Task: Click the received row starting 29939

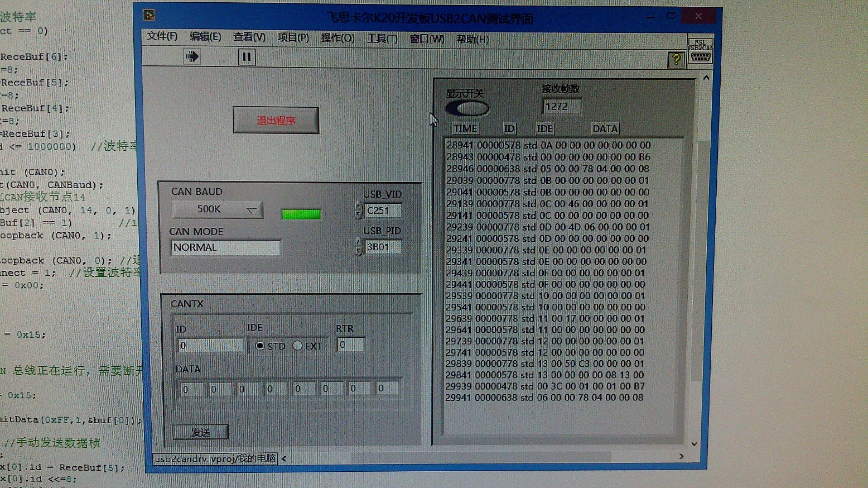Action: coord(545,386)
